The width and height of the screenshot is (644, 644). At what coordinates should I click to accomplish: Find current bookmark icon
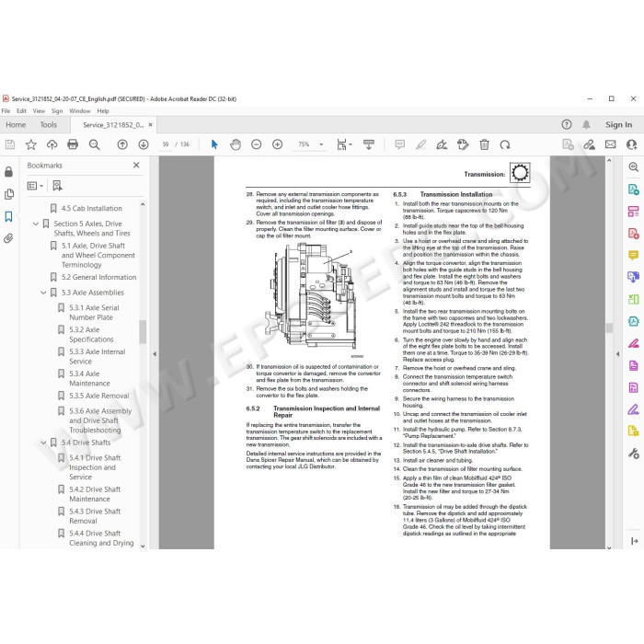57,186
